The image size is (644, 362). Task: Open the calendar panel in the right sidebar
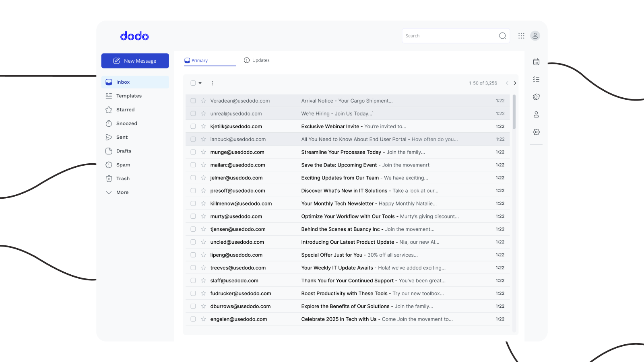[536, 61]
